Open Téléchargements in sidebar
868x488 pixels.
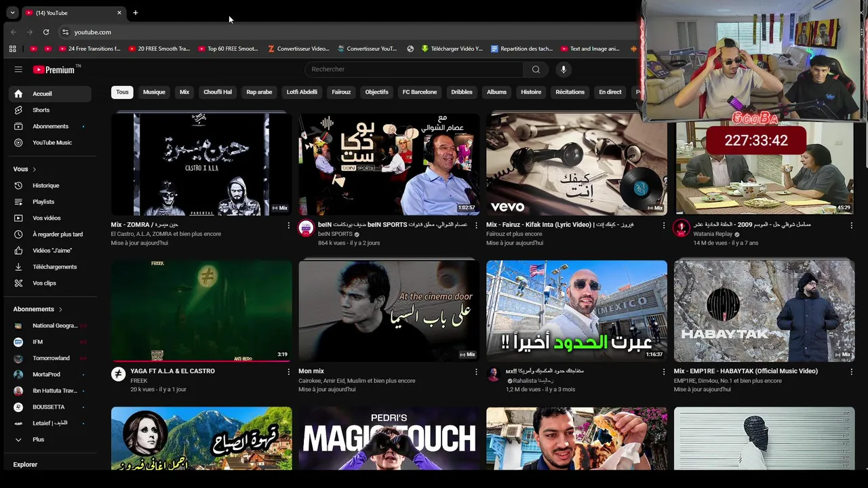[x=50, y=266]
